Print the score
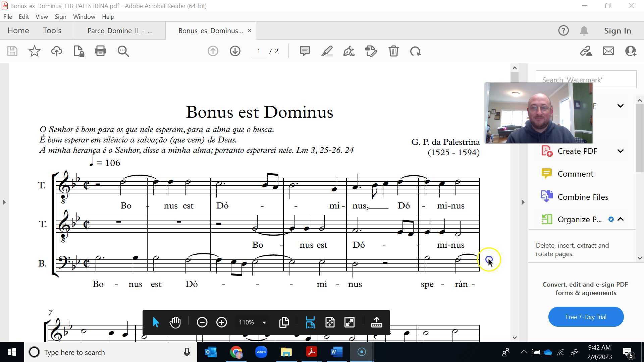Screen dimensions: 644x362 (x=100, y=51)
